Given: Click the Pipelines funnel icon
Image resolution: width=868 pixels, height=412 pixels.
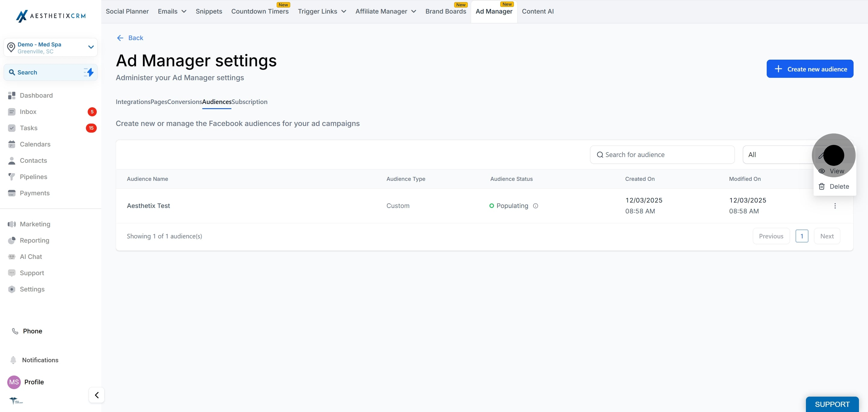Looking at the screenshot, I should [12, 177].
